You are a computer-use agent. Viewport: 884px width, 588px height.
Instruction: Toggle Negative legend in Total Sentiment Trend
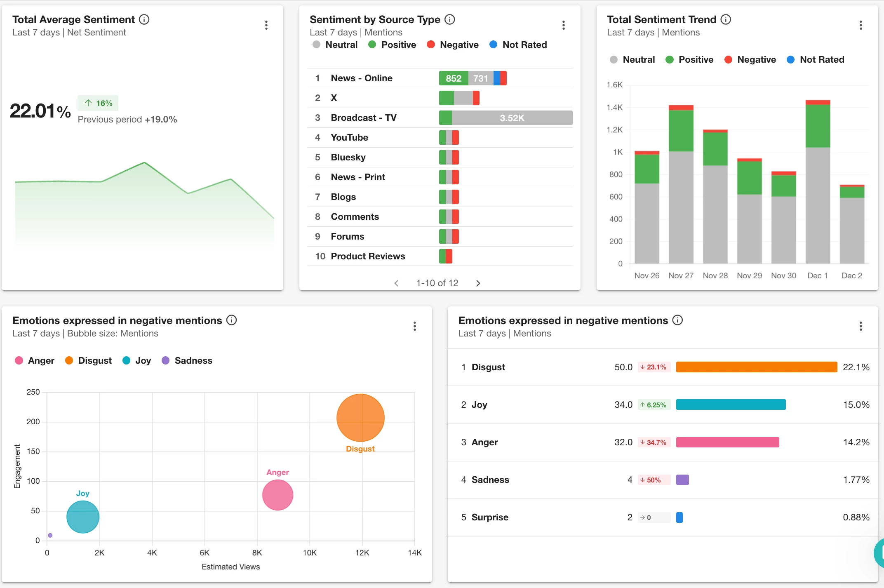(x=750, y=59)
